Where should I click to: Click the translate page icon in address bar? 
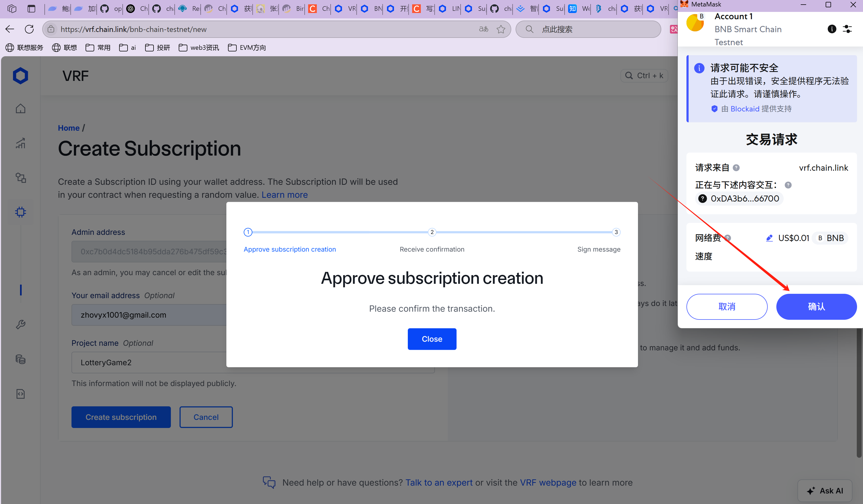(x=484, y=29)
